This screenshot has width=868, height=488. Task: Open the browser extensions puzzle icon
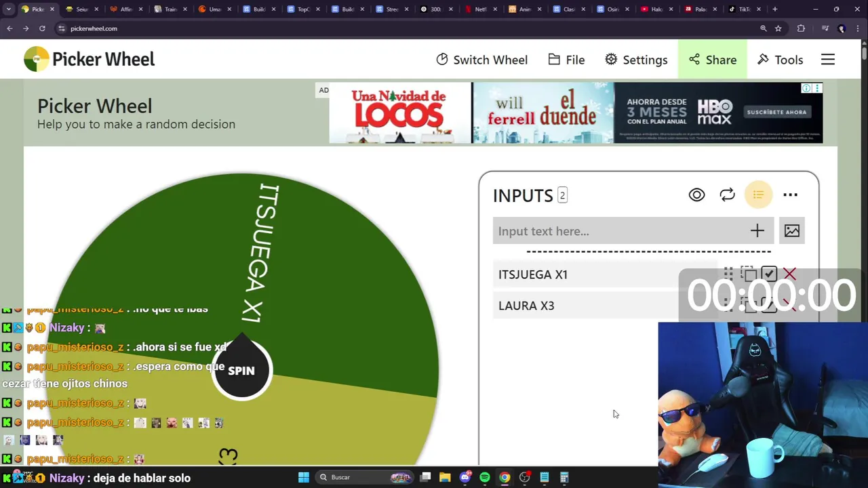801,28
